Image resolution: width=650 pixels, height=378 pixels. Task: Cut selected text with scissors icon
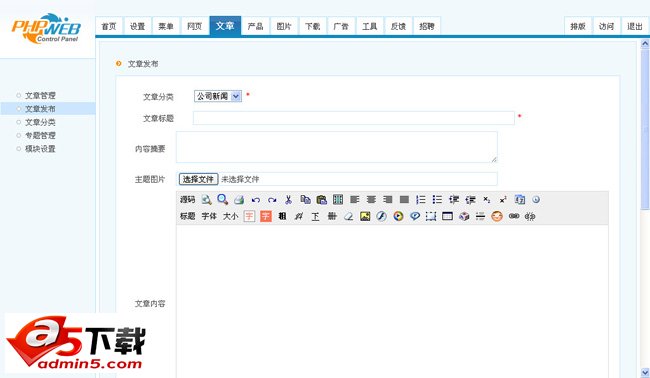288,200
